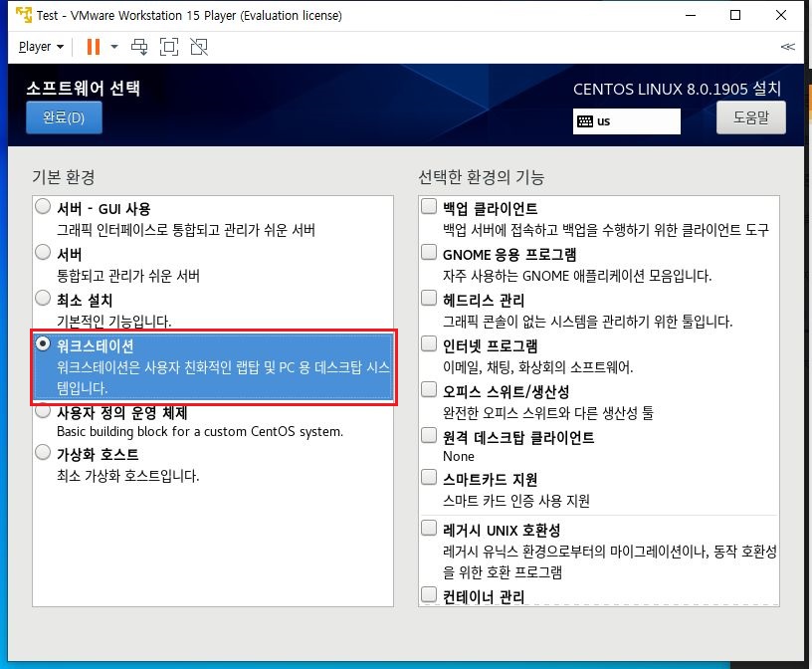Click the 최소 가상화 호스트입니다 text
812x669 pixels.
(128, 476)
